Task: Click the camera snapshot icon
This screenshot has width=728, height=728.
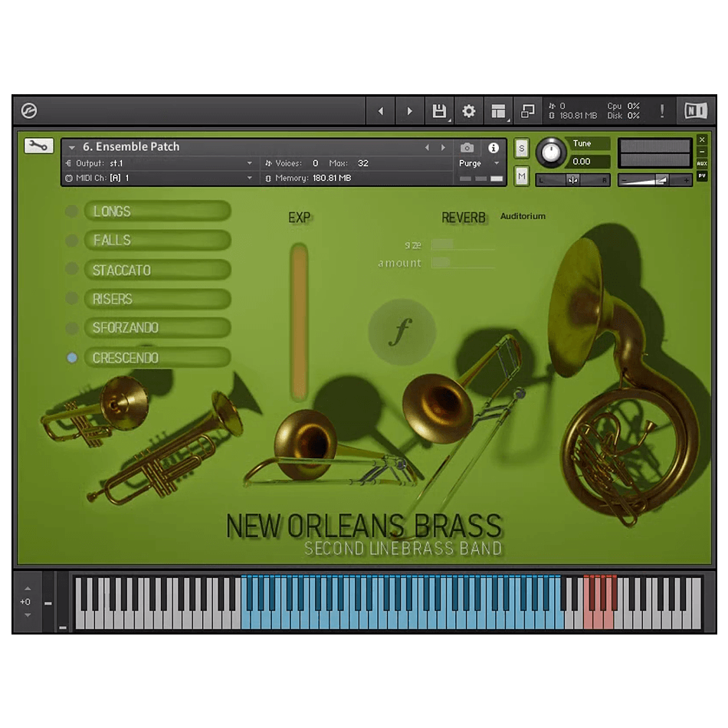Action: click(x=467, y=148)
